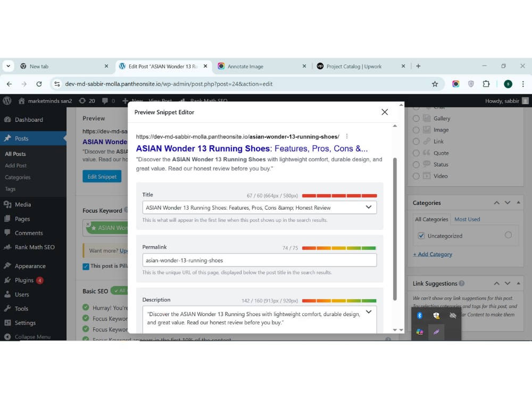Toggle This post is Pillar Content checkbox
This screenshot has width=532, height=399.
(86, 267)
